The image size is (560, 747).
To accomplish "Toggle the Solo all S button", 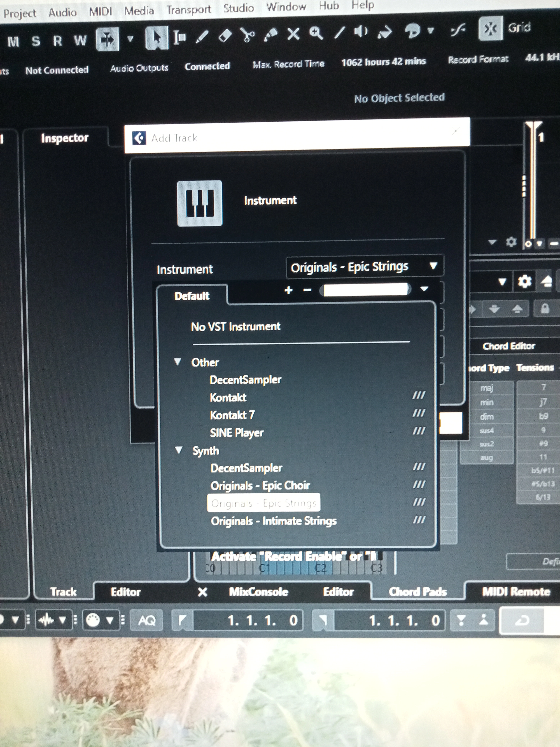I will pyautogui.click(x=35, y=41).
